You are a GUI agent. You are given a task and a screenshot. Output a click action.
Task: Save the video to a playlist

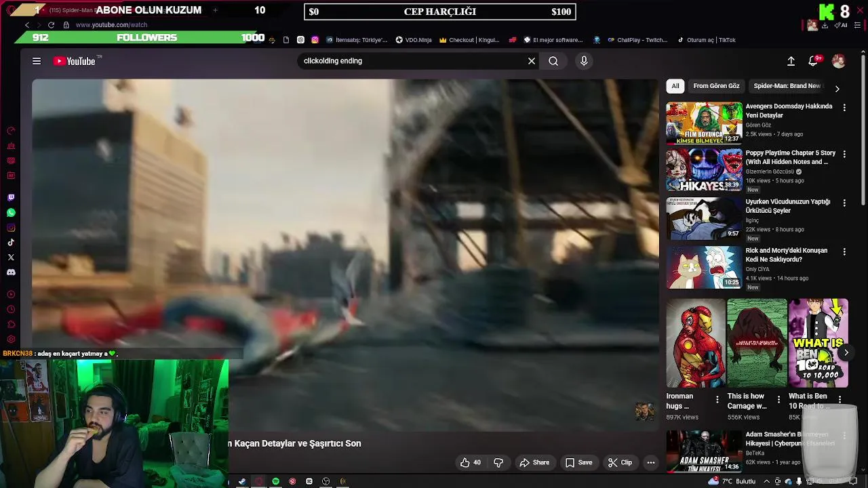579,462
